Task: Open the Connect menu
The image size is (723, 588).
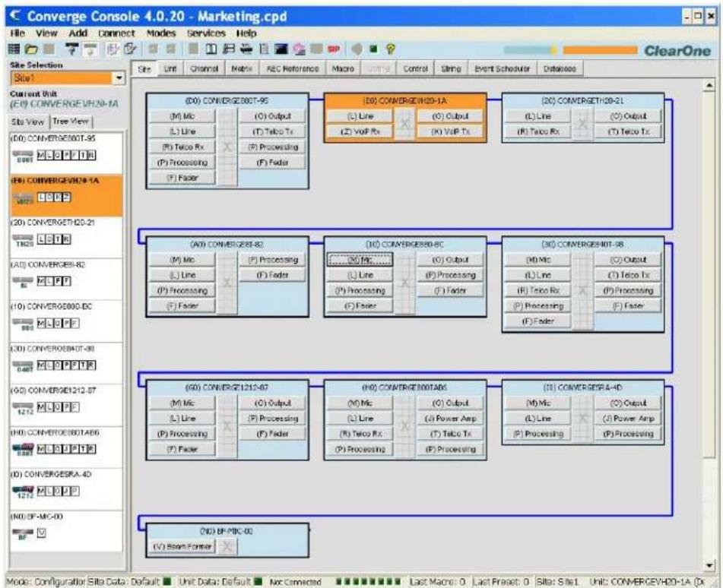Action: tap(116, 33)
